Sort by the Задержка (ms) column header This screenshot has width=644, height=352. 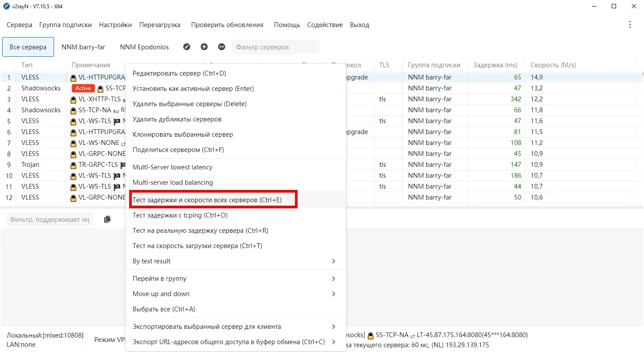(x=495, y=65)
